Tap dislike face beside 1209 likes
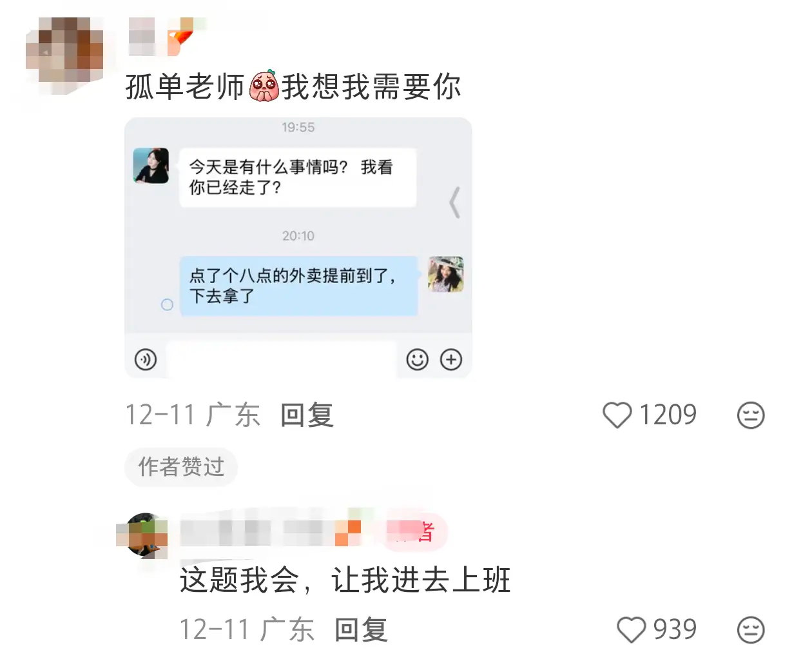Screen dimensions: 812x650 tap(751, 415)
